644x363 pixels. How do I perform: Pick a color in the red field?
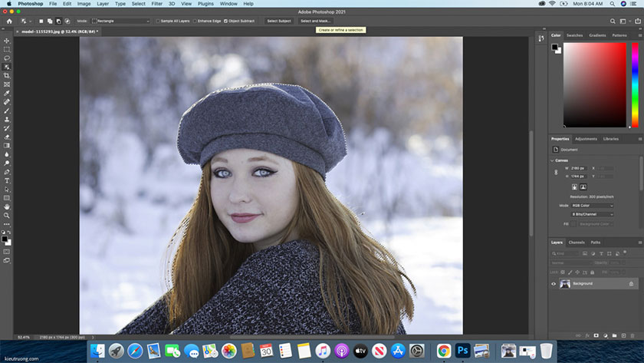[x=595, y=84]
